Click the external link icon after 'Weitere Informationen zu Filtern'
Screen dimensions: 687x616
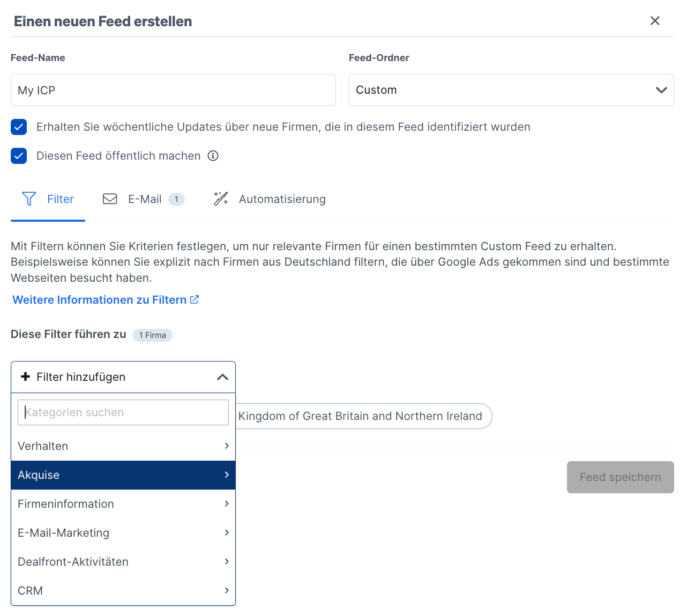pyautogui.click(x=194, y=299)
